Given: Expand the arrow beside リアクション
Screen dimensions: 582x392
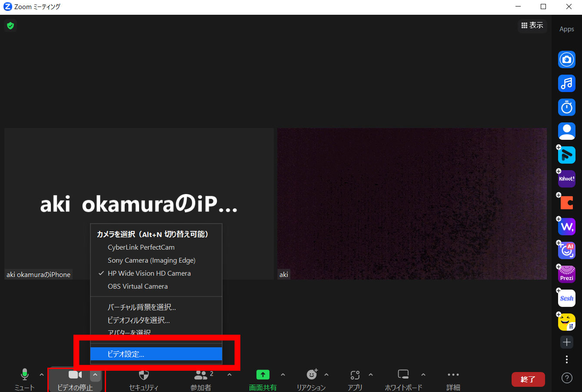Looking at the screenshot, I should (326, 375).
